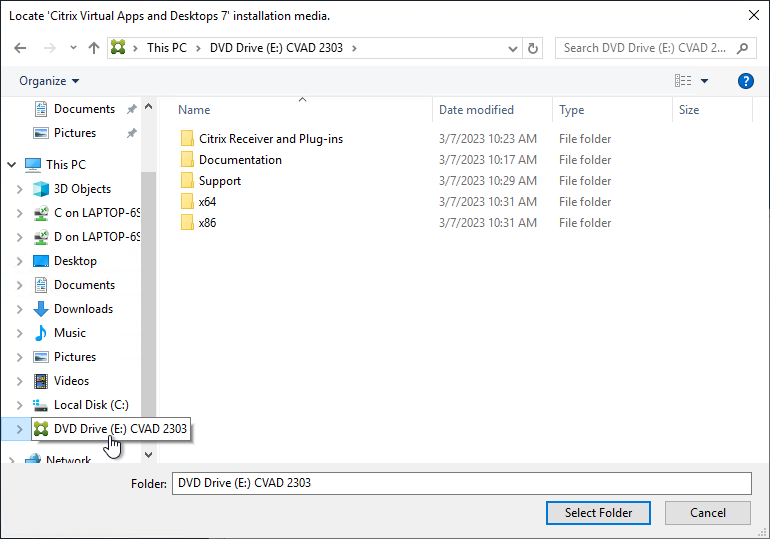The width and height of the screenshot is (770, 539).
Task: Select the Music note icon
Action: click(x=41, y=333)
